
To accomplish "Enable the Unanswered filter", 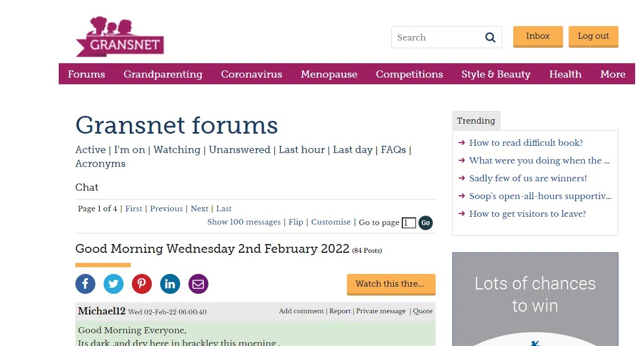I will click(x=239, y=150).
